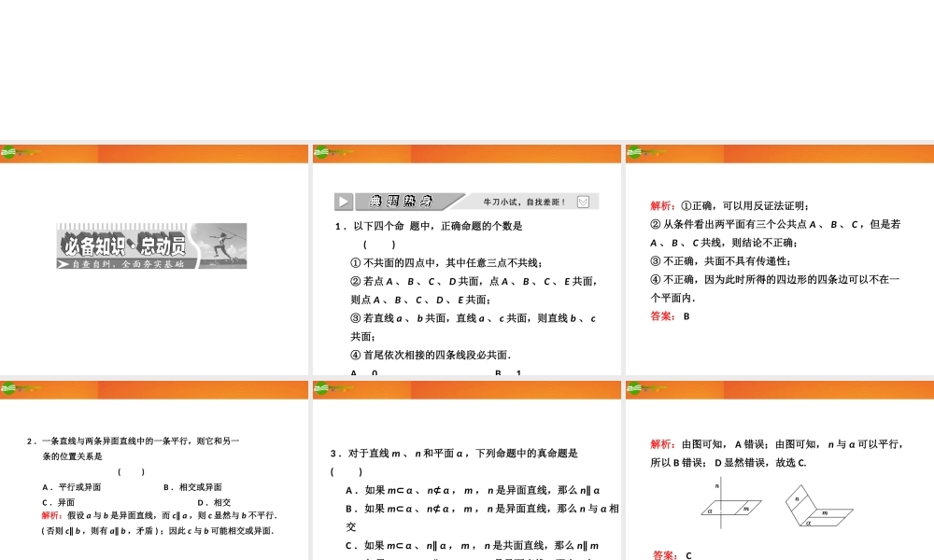Click the red 解析 label before ①正确
934x560 pixels.
[663, 206]
